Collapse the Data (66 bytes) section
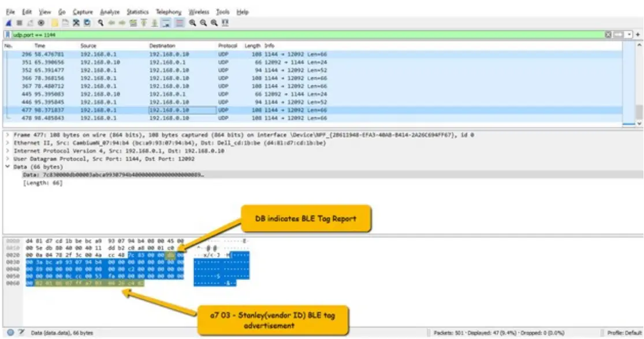Screen dimensions: 644x339 (8, 167)
